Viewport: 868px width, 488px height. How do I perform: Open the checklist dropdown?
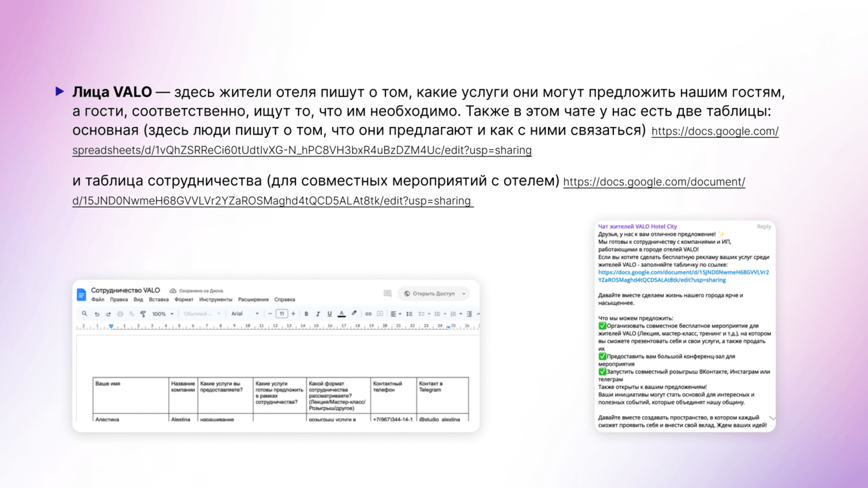point(423,314)
